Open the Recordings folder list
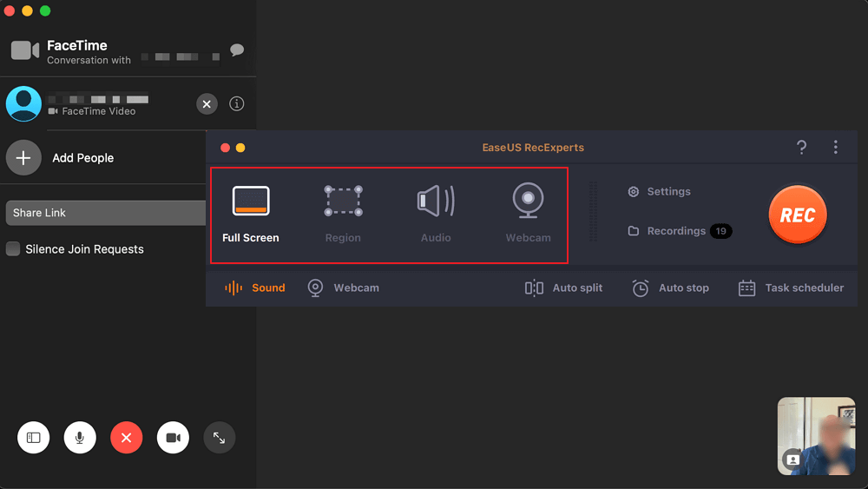 coord(667,231)
